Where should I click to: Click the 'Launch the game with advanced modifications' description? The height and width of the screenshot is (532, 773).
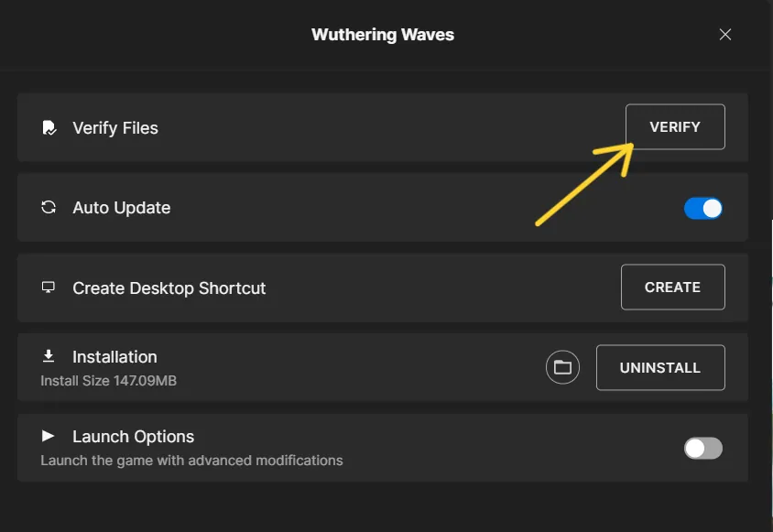191,461
